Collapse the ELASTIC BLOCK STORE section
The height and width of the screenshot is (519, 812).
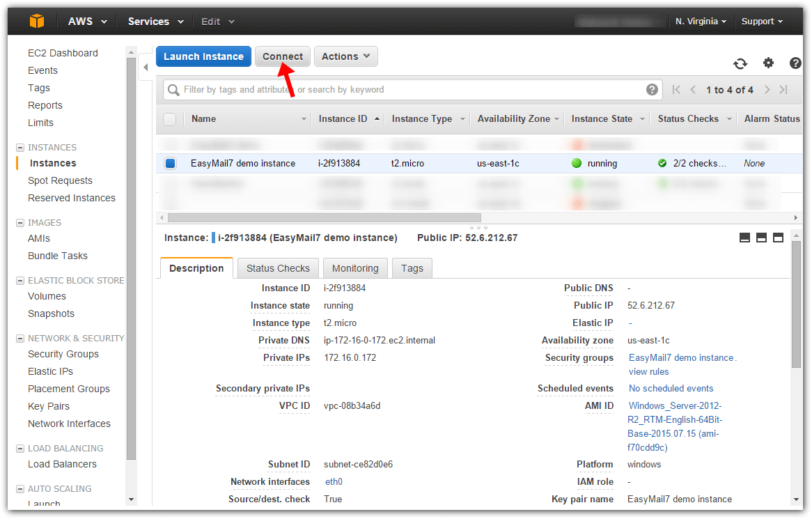(20, 281)
